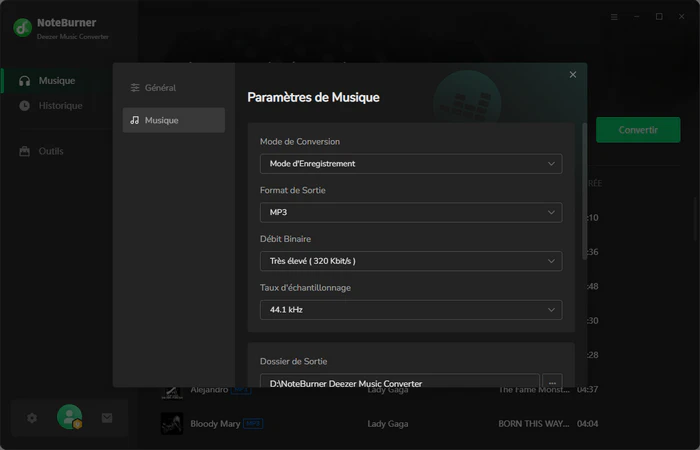
Task: Click the music note icon beside Musique tab
Action: 135,120
